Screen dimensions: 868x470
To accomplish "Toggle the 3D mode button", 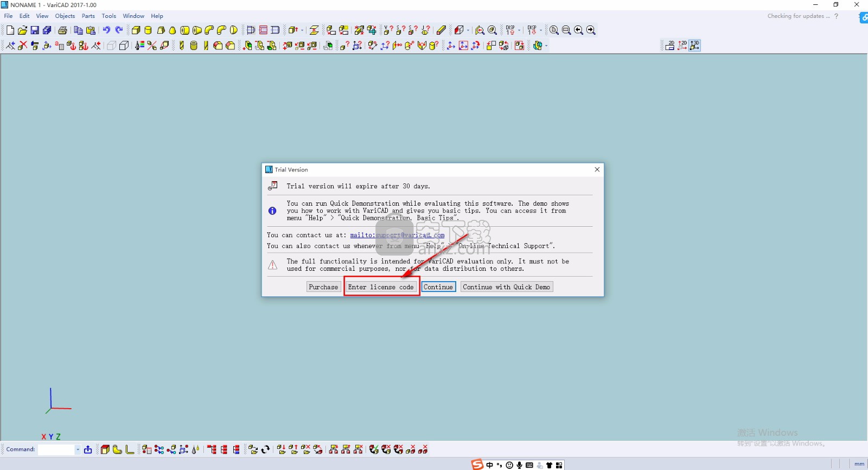I will point(695,46).
